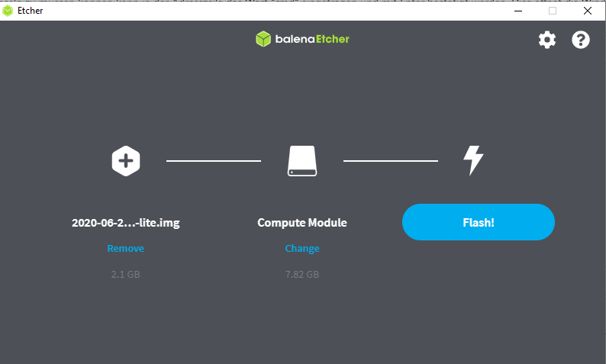Start flashing with the Flash! button
This screenshot has width=606, height=364.
click(x=479, y=222)
